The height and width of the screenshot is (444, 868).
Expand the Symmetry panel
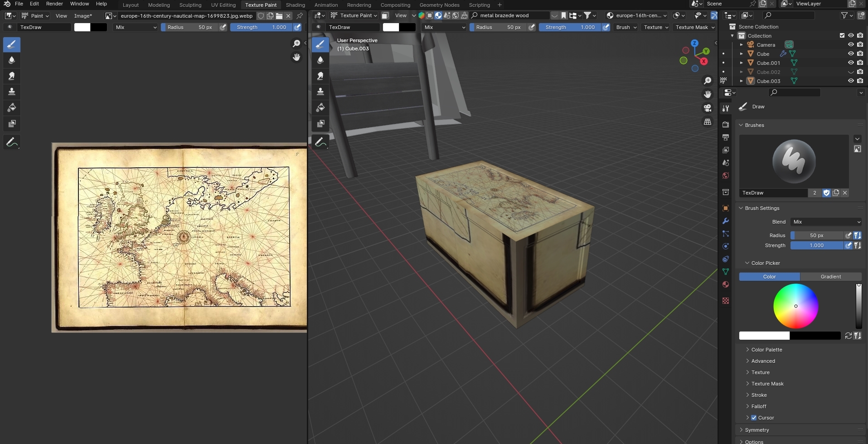[x=756, y=430]
